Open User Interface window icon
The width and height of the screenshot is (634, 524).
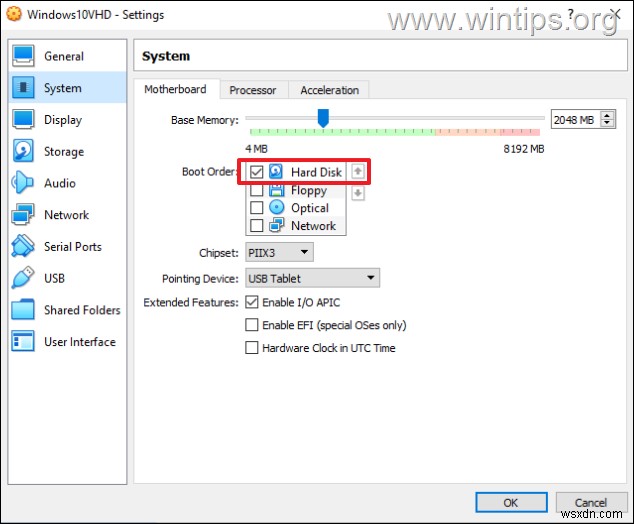click(x=23, y=341)
